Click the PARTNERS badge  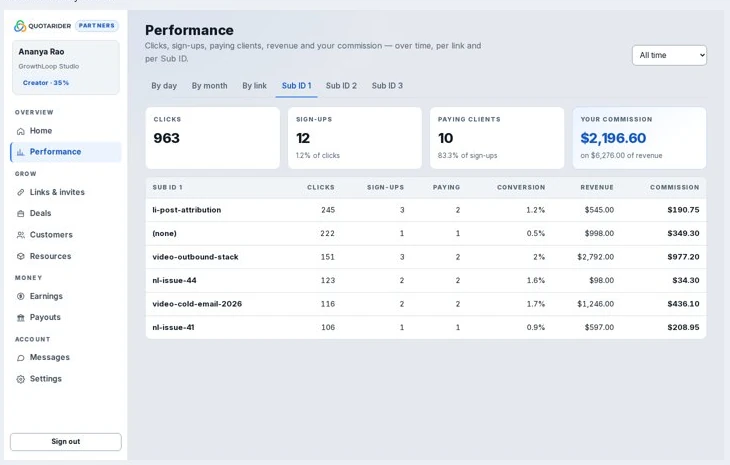[96, 26]
